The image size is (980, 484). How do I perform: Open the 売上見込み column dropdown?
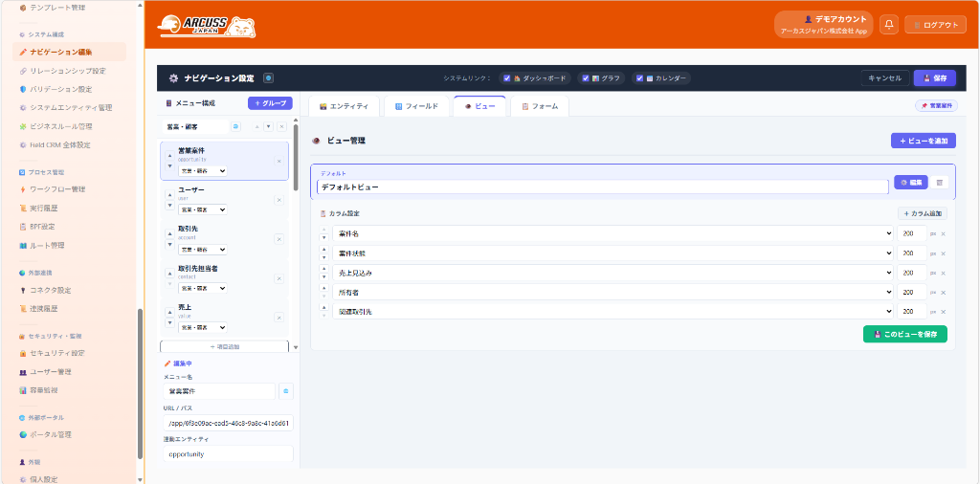612,273
